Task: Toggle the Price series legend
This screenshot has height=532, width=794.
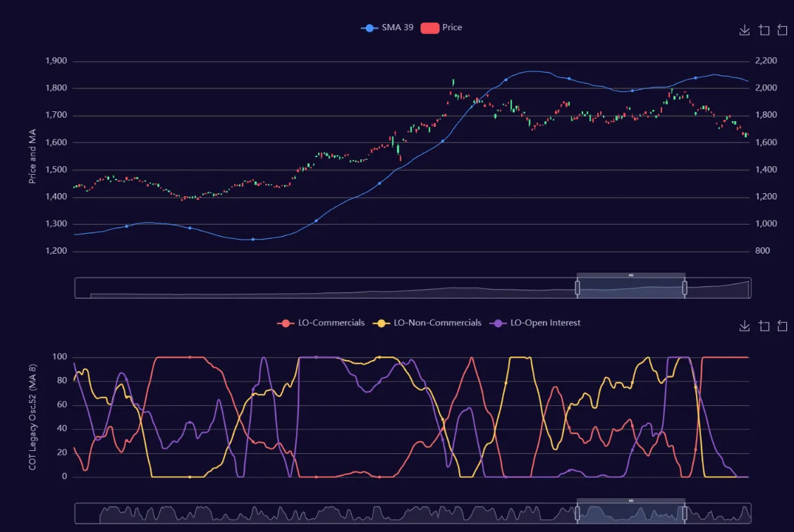Action: click(x=441, y=28)
